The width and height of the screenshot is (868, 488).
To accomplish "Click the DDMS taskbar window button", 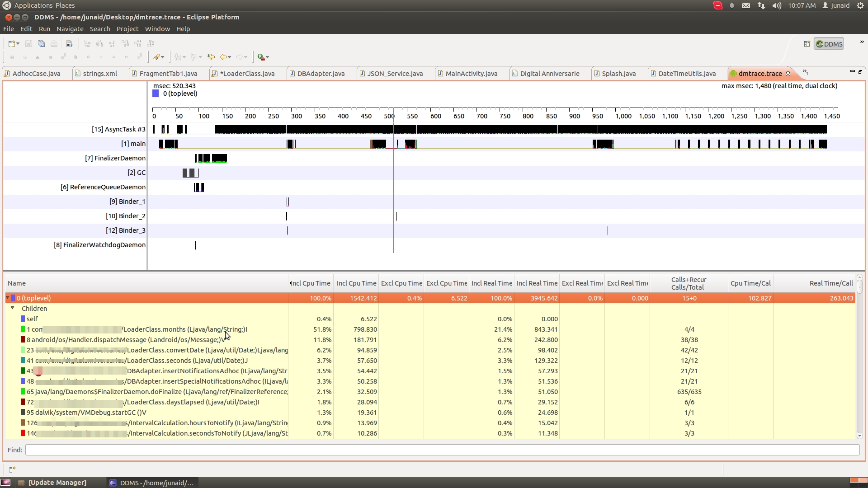I will tap(152, 483).
